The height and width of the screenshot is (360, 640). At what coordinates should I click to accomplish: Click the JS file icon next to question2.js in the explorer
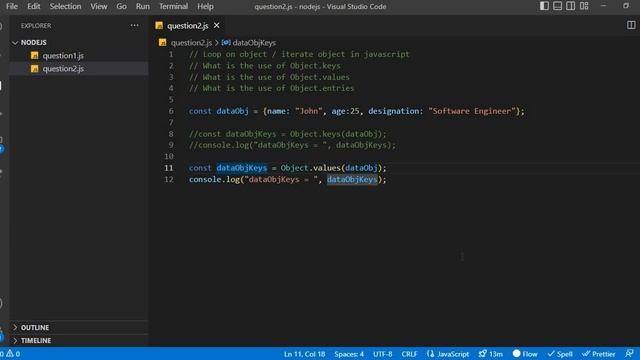tap(35, 69)
